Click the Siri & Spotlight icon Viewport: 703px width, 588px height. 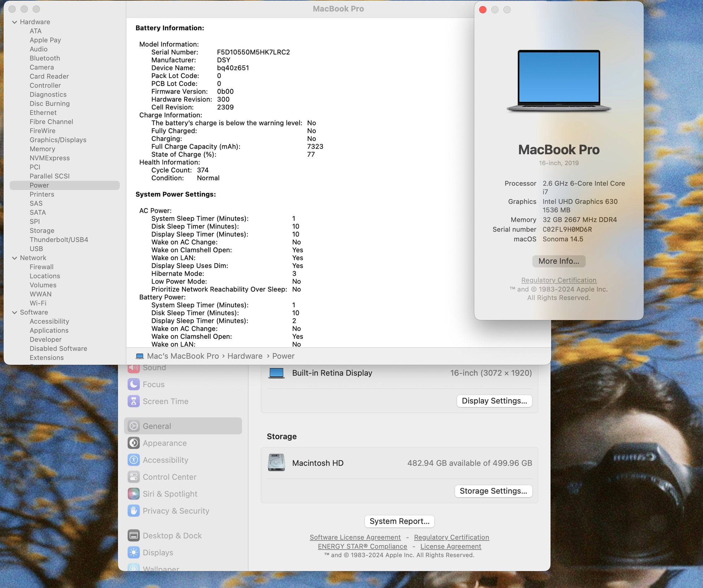134,494
